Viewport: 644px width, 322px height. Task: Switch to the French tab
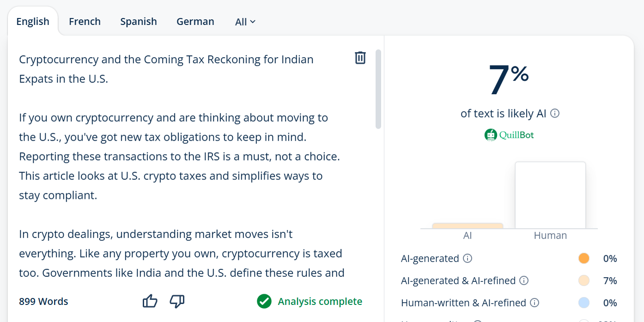click(85, 21)
